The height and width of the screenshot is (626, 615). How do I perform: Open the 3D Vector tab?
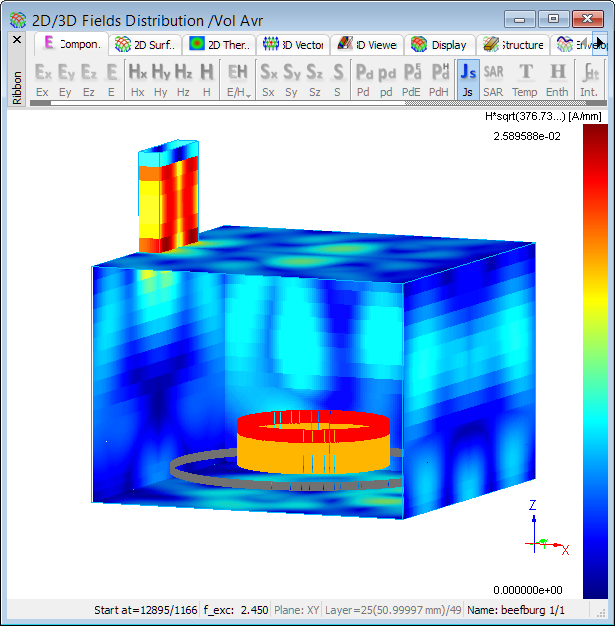tap(292, 44)
